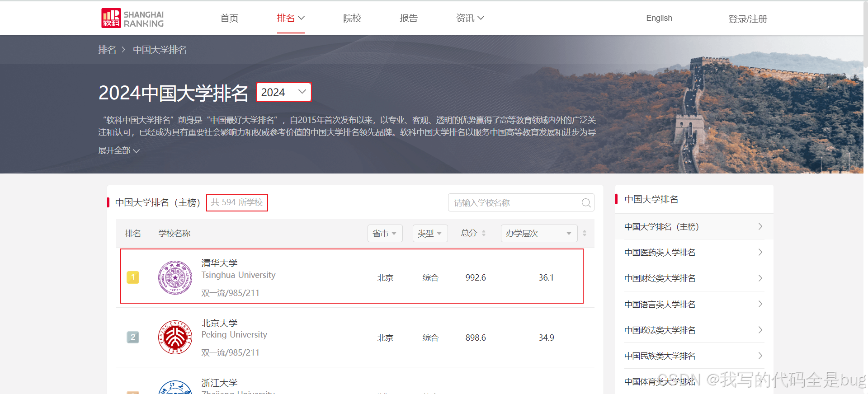Click the ShanghaiRanking logo
This screenshot has width=868, height=394.
(132, 19)
